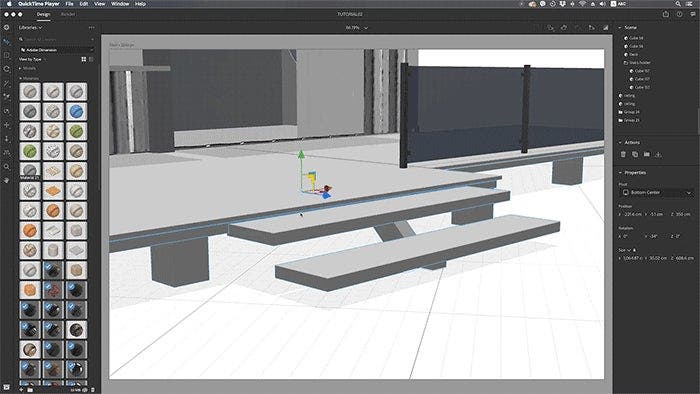Switch the library to grid view
The image size is (700, 394).
pos(83,59)
